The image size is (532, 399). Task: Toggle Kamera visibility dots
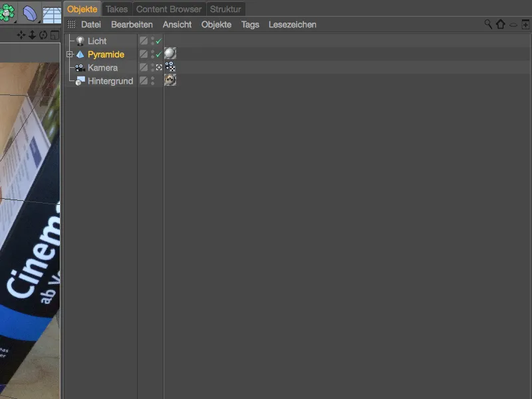coord(152,68)
